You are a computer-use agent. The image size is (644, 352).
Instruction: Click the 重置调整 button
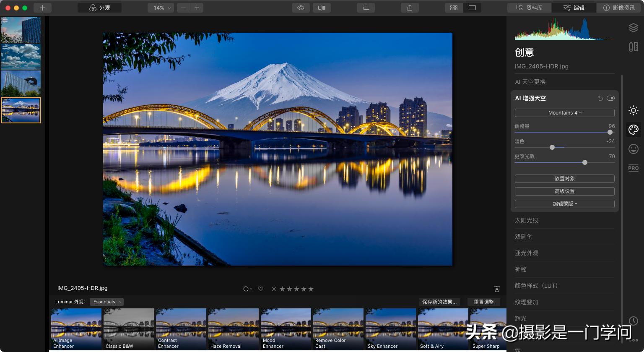pos(483,302)
